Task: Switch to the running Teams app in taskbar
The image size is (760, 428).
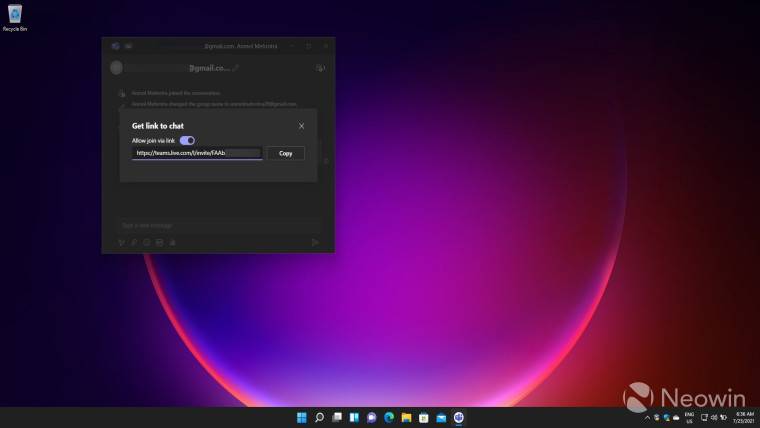Action: pyautogui.click(x=458, y=417)
